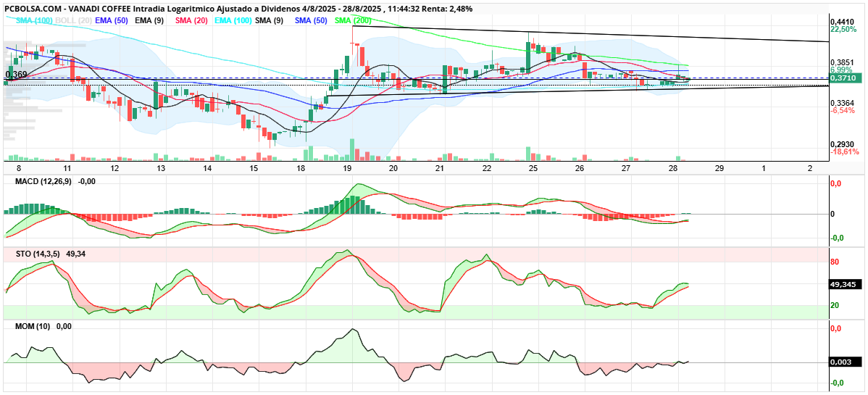
Task: Select date label 18 on time axis
Action: tap(301, 168)
